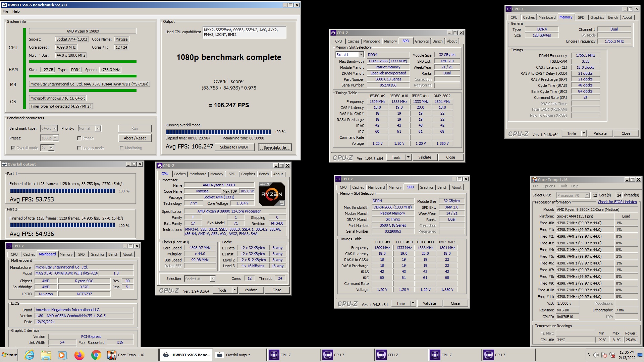Image resolution: width=644 pixels, height=362 pixels.
Task: Open Internet Explorer from the taskbar
Action: [x=30, y=355]
